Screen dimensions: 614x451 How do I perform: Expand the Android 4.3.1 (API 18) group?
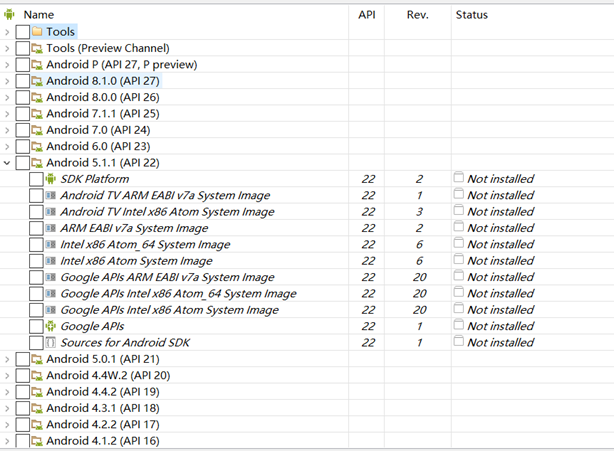(7, 408)
